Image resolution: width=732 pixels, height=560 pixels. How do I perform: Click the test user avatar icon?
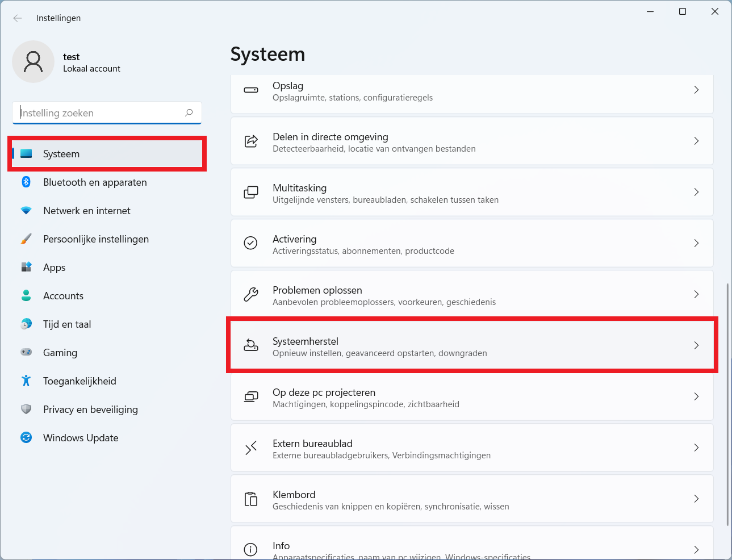pyautogui.click(x=34, y=61)
